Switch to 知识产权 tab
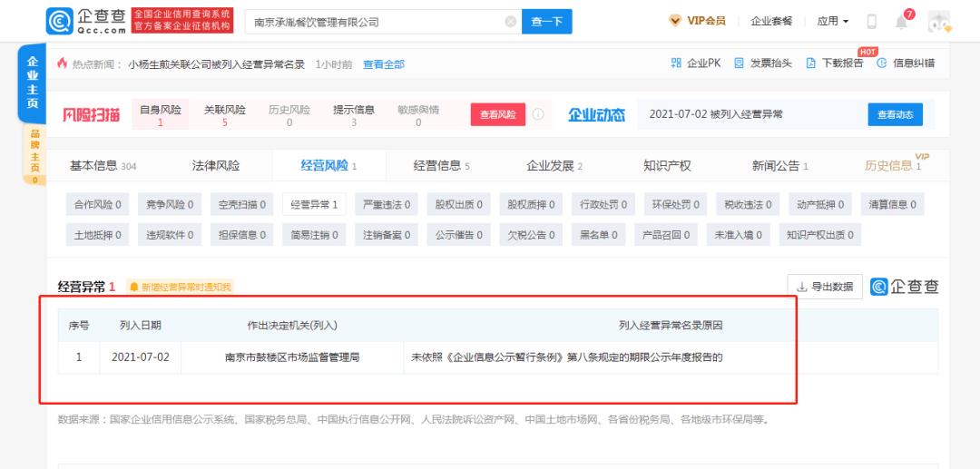 click(668, 166)
